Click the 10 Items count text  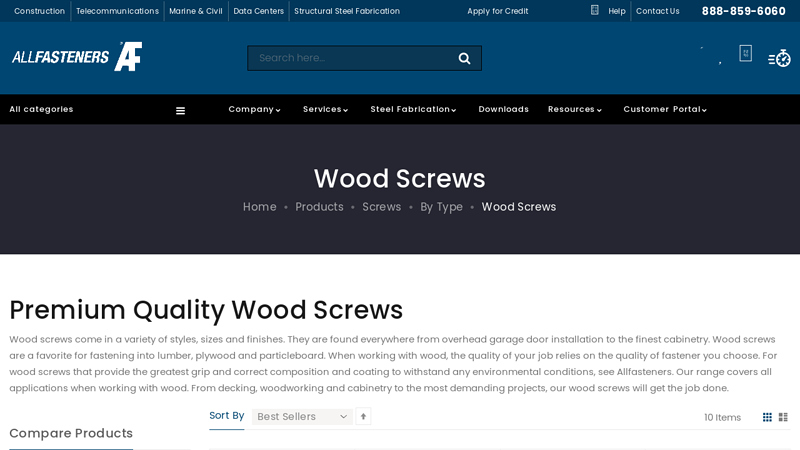[x=722, y=417]
